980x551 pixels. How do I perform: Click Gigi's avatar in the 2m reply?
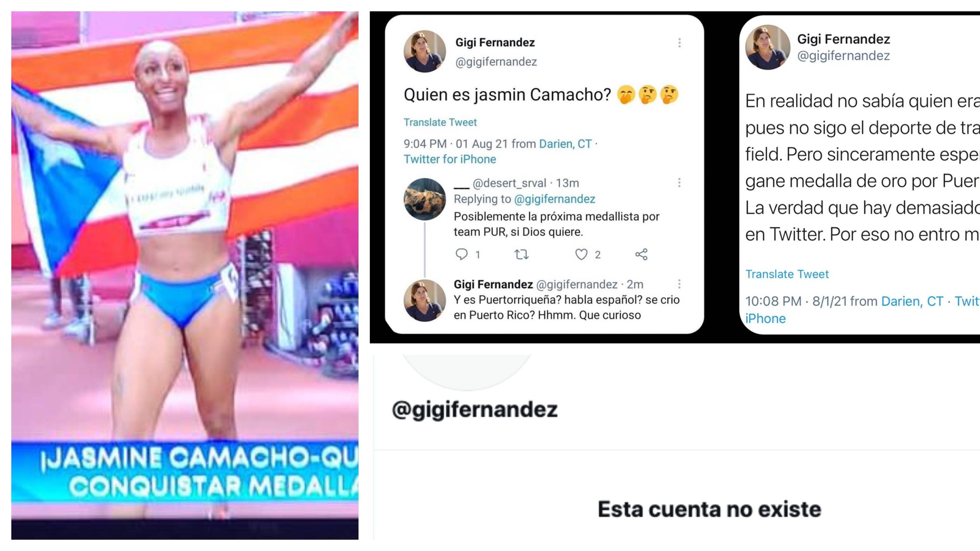click(x=425, y=300)
